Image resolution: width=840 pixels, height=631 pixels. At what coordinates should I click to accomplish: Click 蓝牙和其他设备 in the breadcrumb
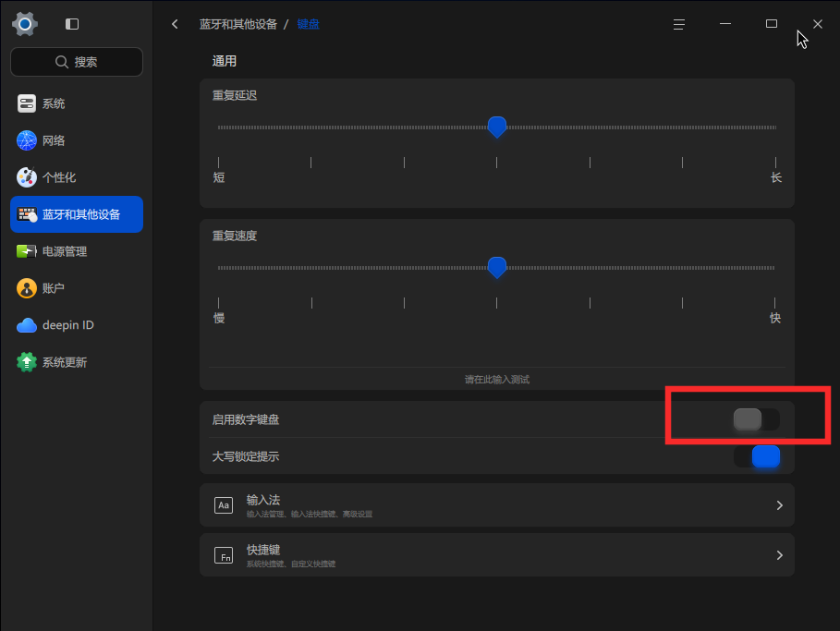(x=238, y=24)
